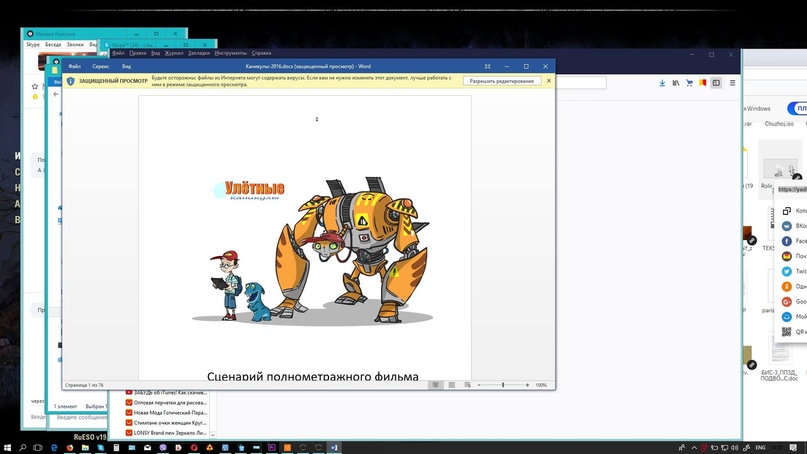Open the Firefox hamburger menu
Screen dimensions: 807x454
733,83
